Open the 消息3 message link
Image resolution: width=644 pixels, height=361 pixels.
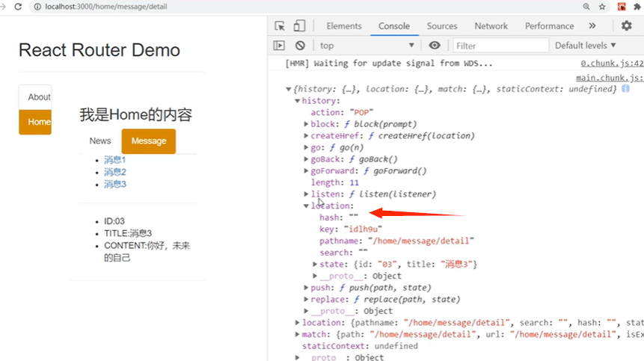pos(115,184)
